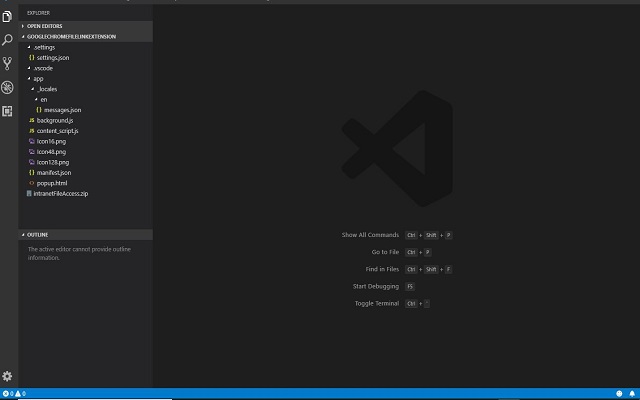
Task: Click the errors count icon in status bar
Action: [x=8, y=393]
